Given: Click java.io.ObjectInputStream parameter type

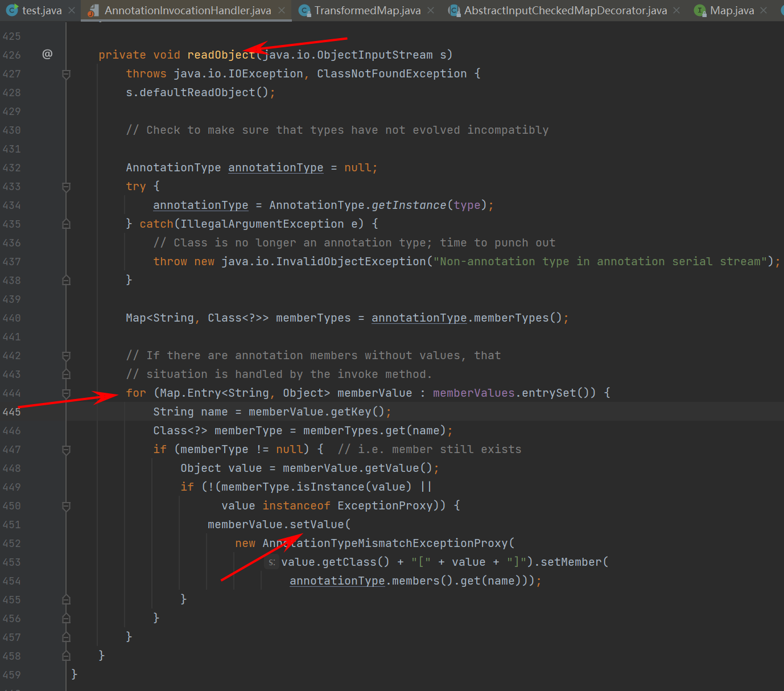Looking at the screenshot, I should [348, 55].
